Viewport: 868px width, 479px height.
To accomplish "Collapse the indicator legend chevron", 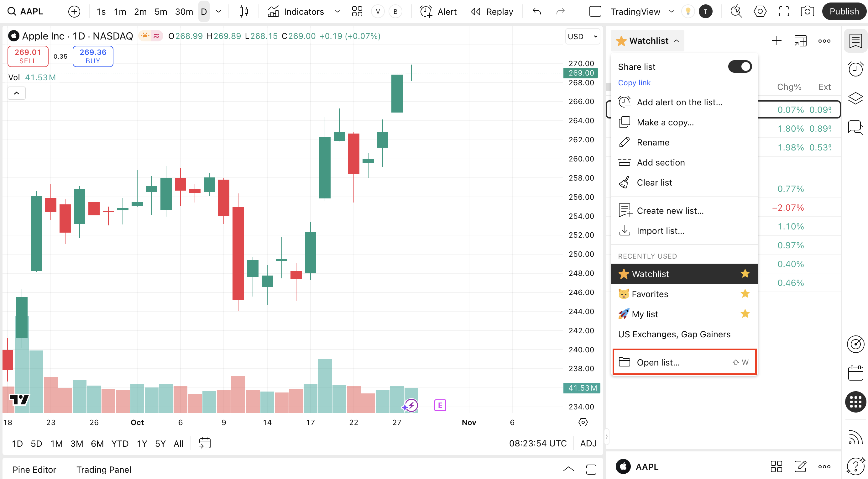I will [17, 93].
